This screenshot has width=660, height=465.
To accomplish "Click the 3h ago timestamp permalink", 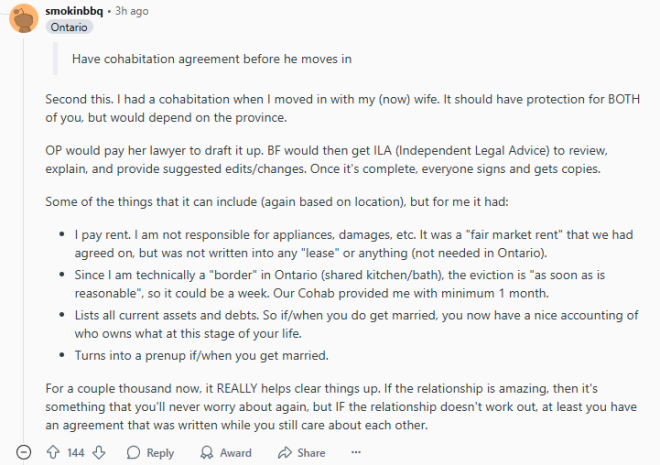I will 132,11.
